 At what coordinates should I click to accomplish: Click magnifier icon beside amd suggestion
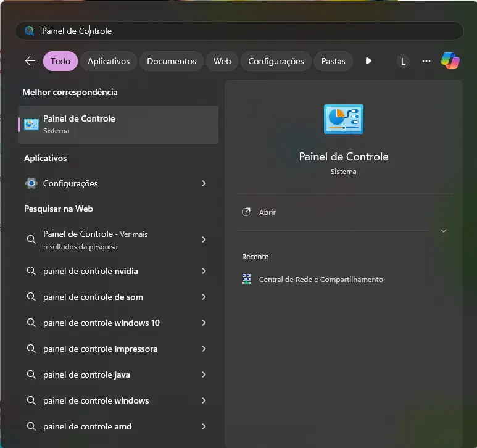point(31,426)
